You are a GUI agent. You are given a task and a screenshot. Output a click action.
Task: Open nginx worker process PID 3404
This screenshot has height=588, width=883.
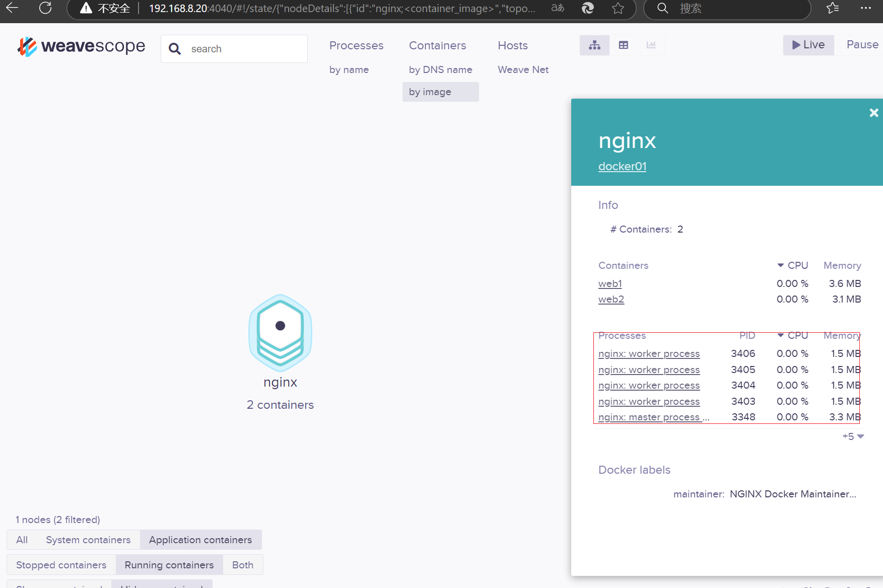(x=649, y=385)
